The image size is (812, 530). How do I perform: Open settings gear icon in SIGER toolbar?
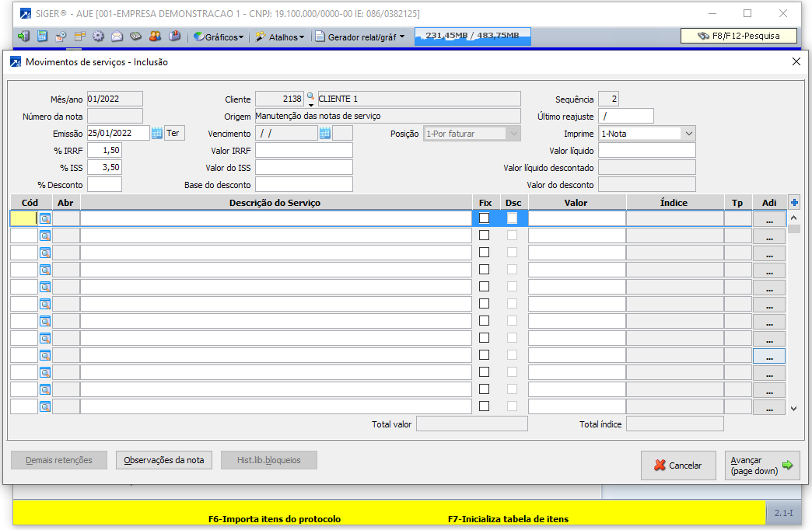pos(99,37)
